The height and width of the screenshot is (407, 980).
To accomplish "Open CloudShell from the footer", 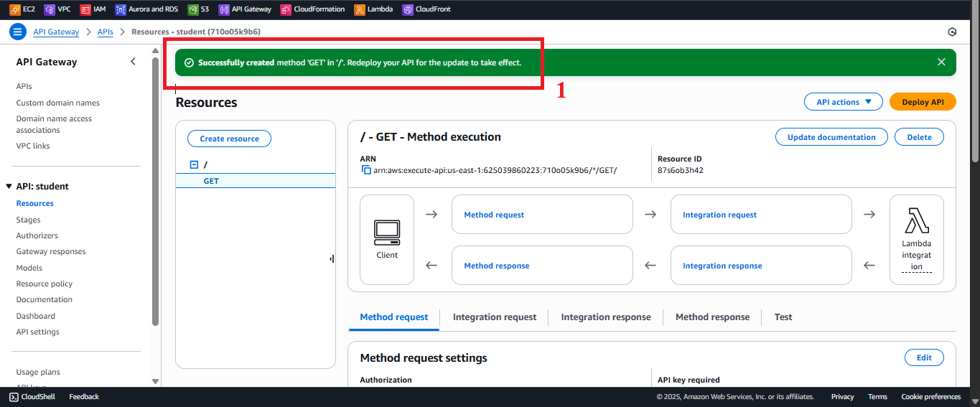I will click(x=34, y=396).
